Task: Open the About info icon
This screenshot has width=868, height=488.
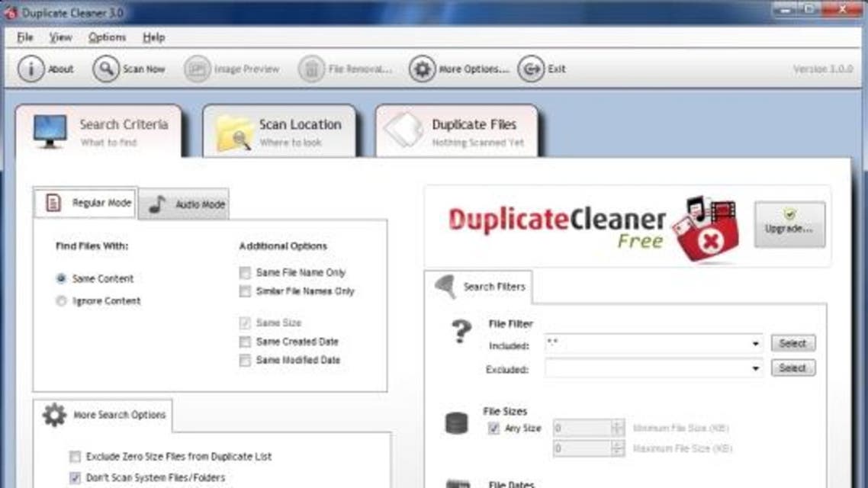Action: pos(31,69)
